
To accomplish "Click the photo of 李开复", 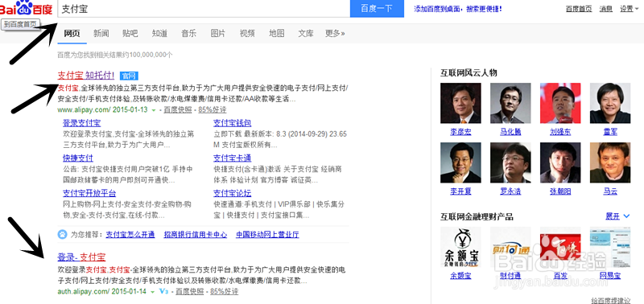I will 460,162.
